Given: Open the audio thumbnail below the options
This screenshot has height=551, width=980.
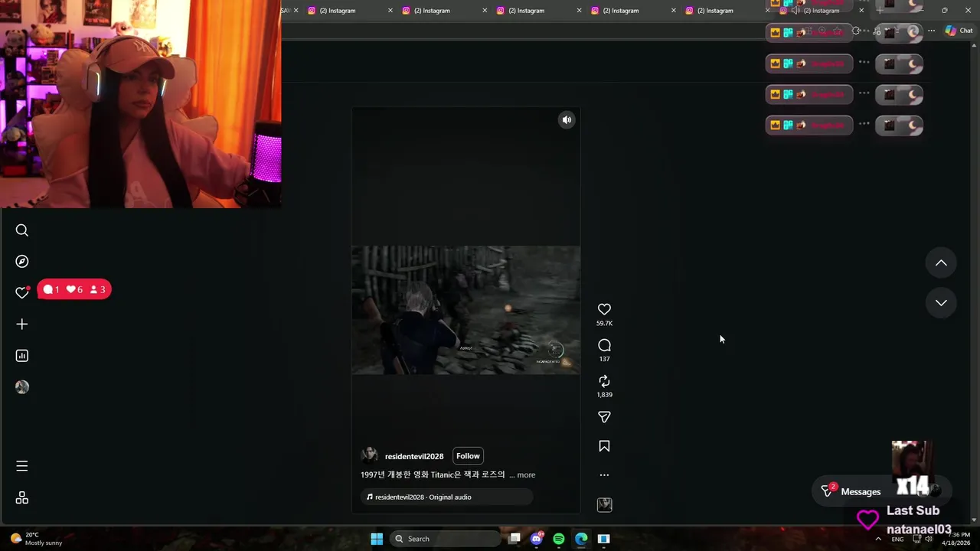Looking at the screenshot, I should coord(604,505).
